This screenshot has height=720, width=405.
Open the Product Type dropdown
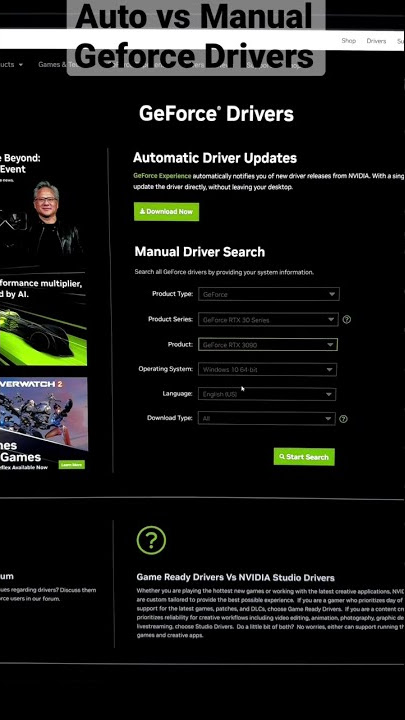pos(269,294)
